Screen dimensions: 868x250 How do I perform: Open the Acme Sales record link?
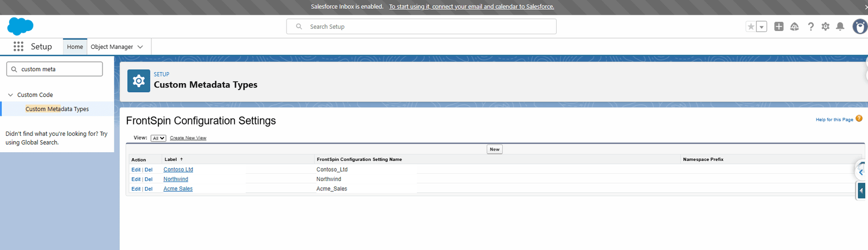178,189
